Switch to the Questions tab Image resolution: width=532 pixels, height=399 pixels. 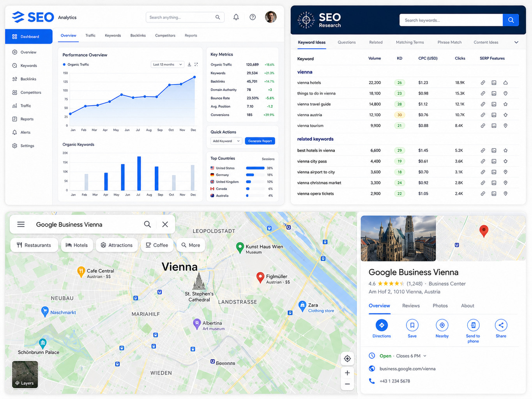click(x=346, y=42)
